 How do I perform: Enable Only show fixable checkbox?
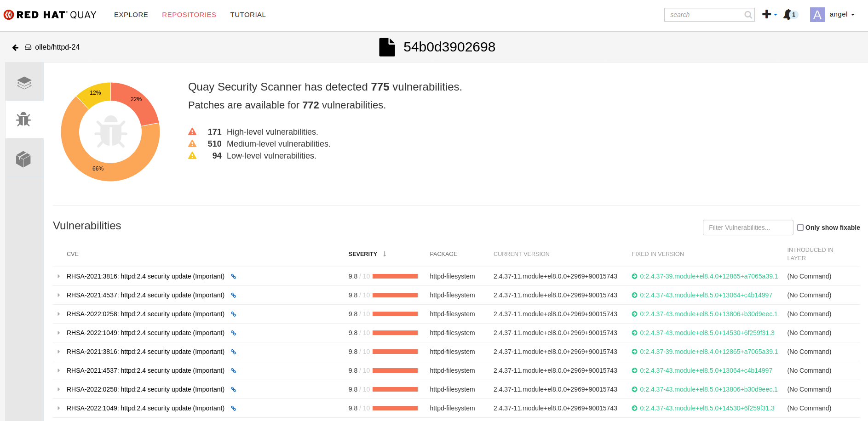coord(800,228)
